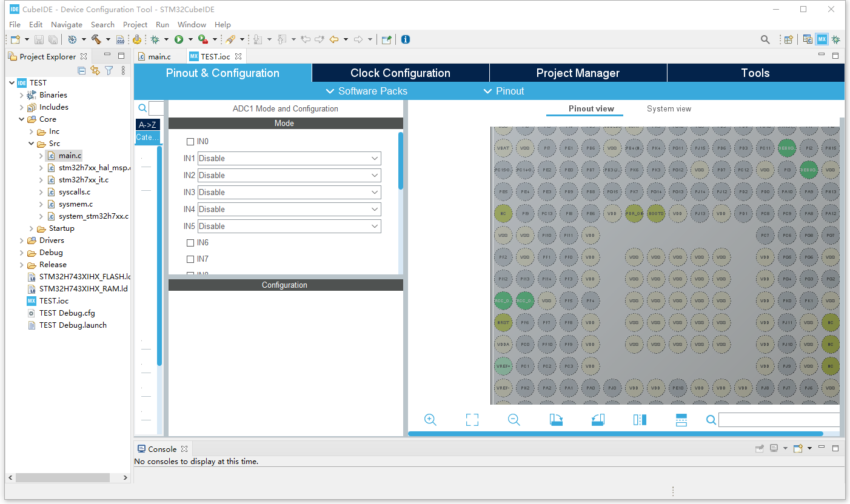Viewport: 850px width, 504px height.
Task: Click the Categories button
Action: tap(148, 138)
